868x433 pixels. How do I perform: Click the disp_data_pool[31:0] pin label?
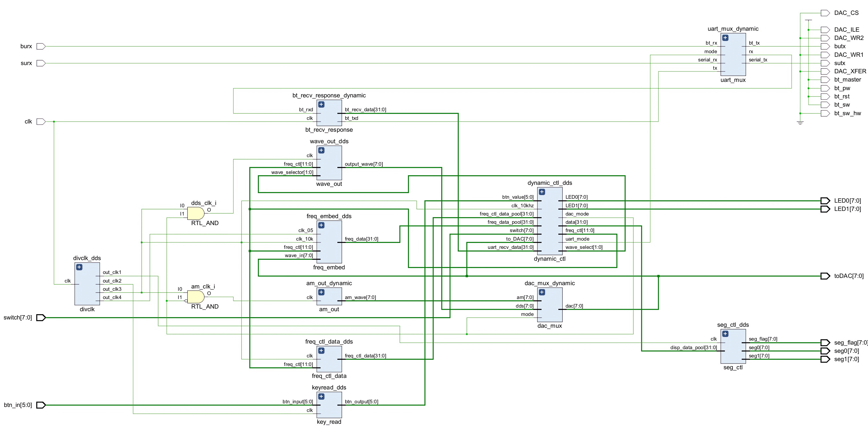point(693,348)
